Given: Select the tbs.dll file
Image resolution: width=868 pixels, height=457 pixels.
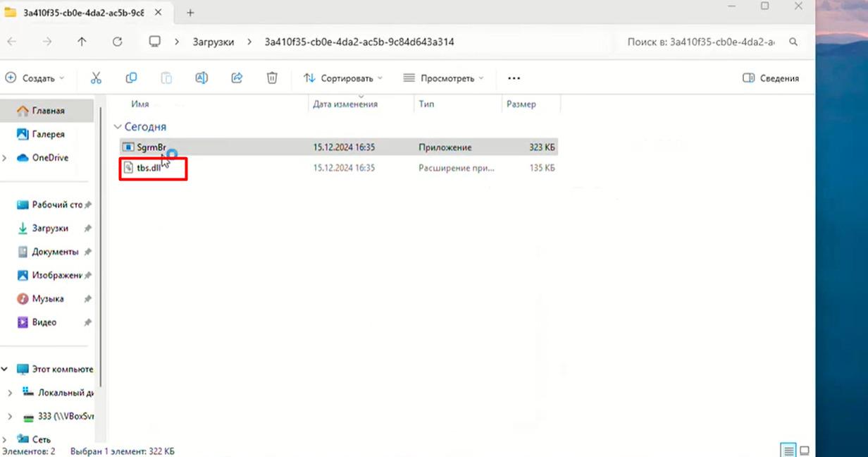Looking at the screenshot, I should click(x=150, y=168).
